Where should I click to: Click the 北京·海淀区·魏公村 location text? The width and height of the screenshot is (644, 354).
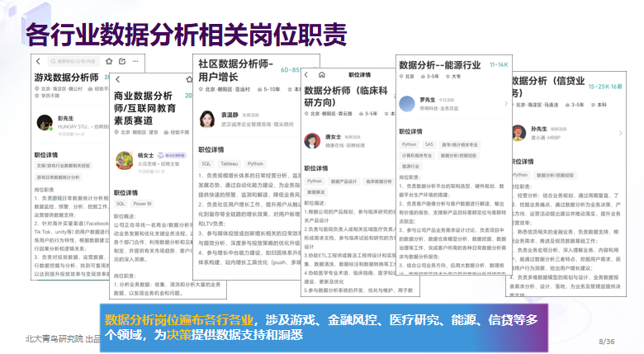[x=62, y=88]
